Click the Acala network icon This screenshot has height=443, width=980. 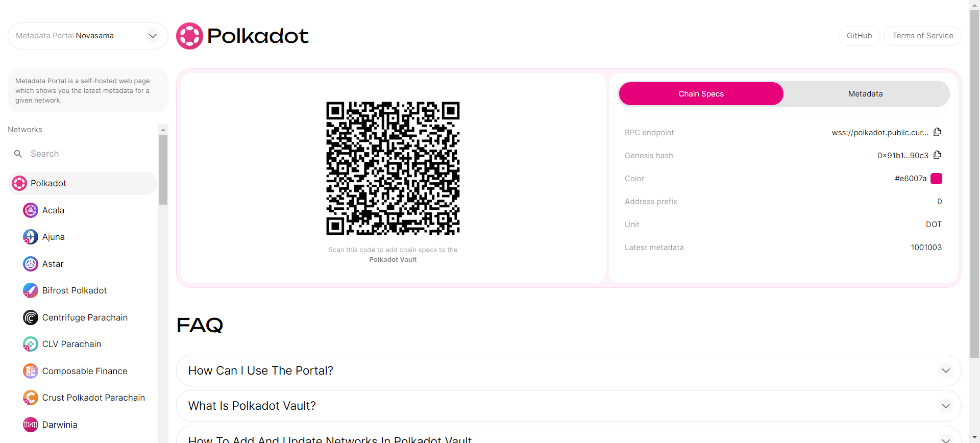(31, 210)
